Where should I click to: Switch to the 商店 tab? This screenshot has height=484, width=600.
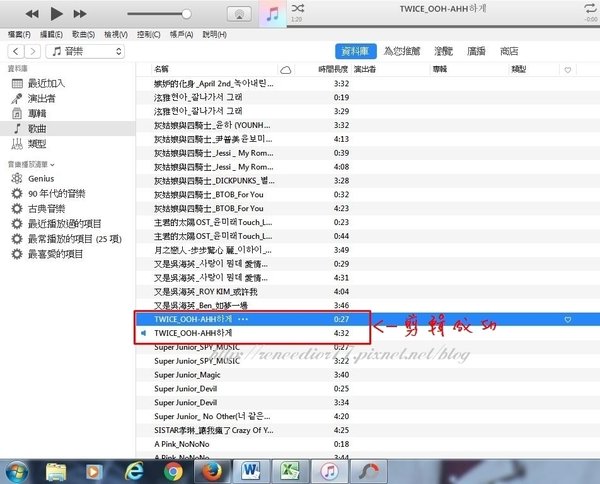(x=509, y=51)
